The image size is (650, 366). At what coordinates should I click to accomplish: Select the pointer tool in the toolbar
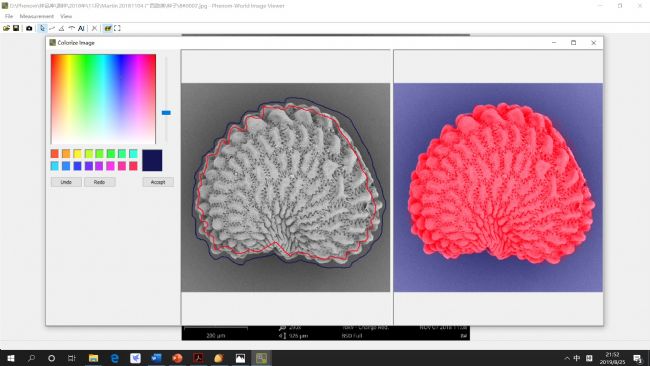42,28
